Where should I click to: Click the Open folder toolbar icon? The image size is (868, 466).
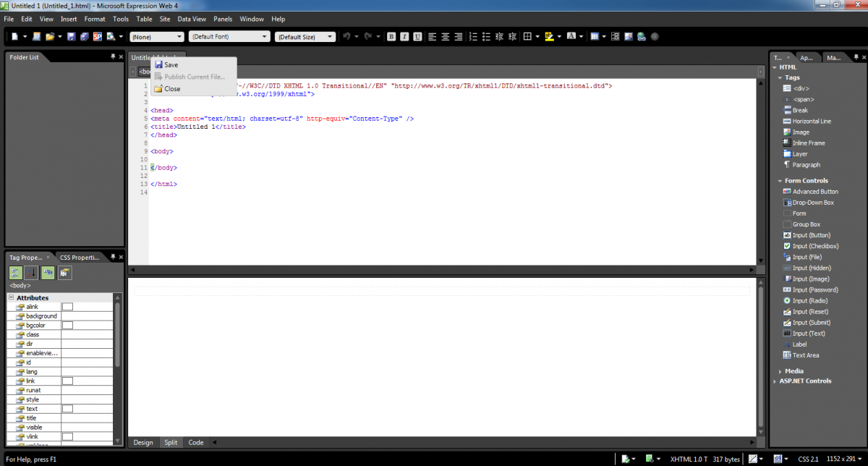click(x=49, y=36)
